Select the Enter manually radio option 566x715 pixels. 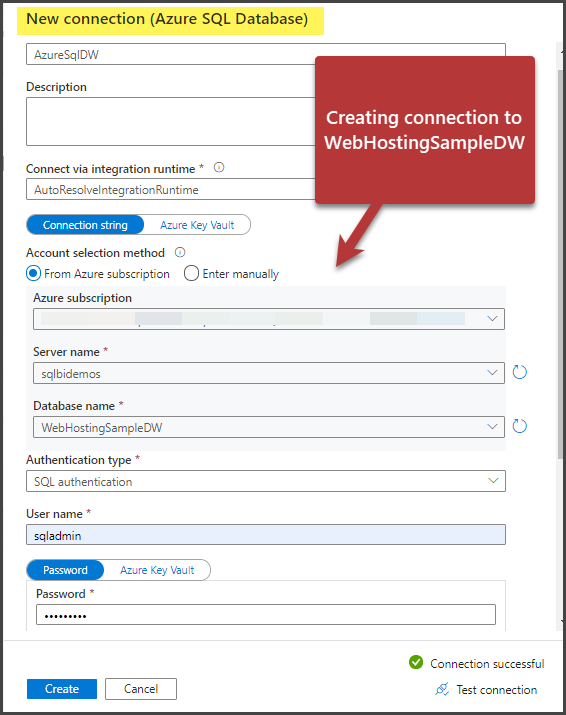click(191, 274)
